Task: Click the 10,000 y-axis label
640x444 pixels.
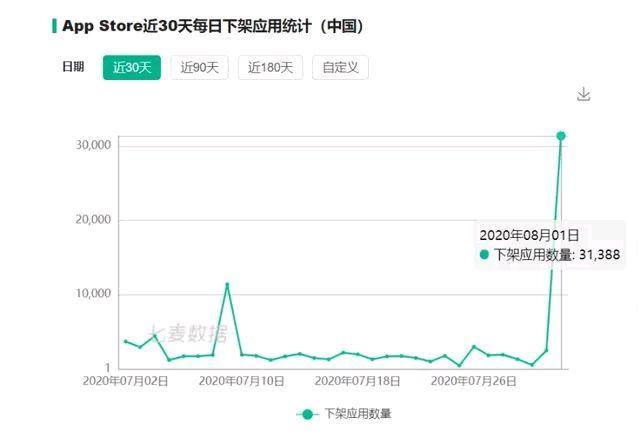Action: coord(93,293)
